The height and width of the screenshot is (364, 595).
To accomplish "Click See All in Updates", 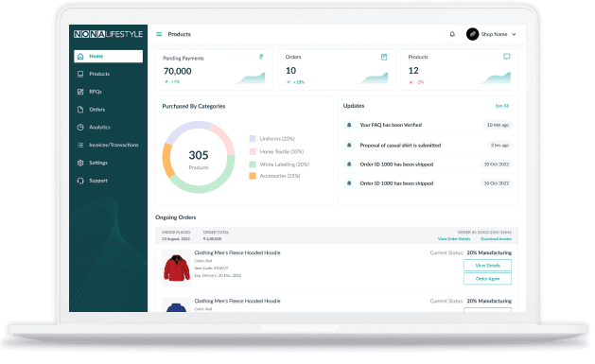I will click(x=502, y=106).
